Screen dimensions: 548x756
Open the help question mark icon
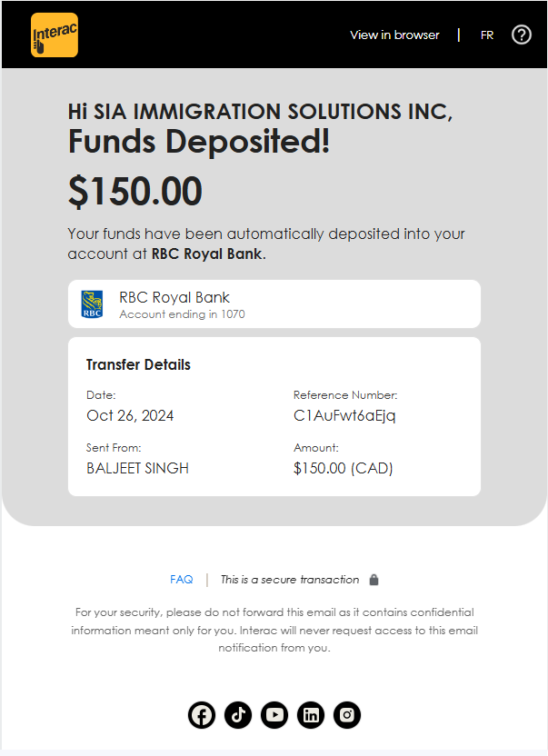point(522,35)
